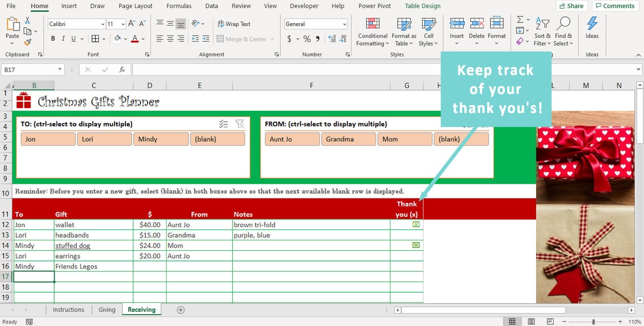Apply Percent Style formatting
644x326 pixels.
point(307,38)
